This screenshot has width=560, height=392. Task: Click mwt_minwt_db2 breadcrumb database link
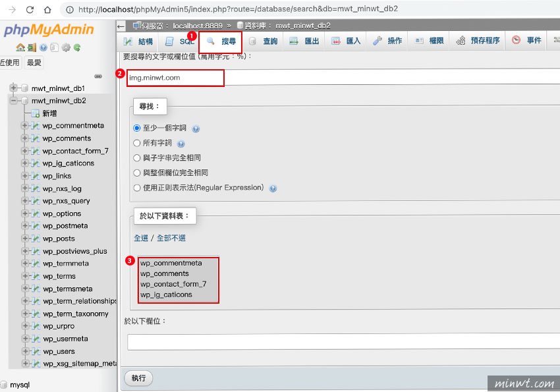(303, 26)
